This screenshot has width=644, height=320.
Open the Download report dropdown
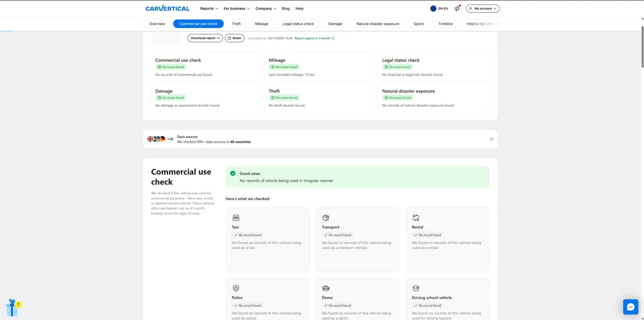(205, 38)
